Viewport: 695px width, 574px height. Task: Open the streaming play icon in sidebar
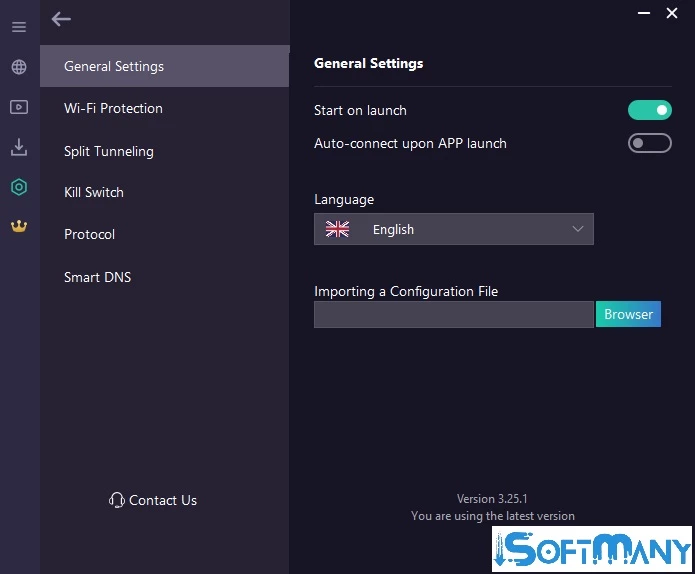pos(19,107)
